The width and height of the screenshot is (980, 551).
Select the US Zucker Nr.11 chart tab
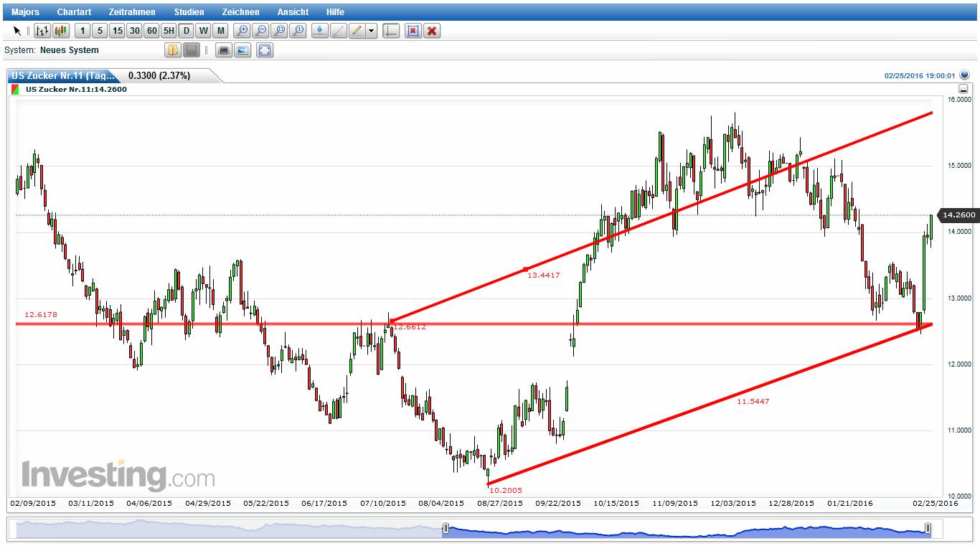pos(64,75)
